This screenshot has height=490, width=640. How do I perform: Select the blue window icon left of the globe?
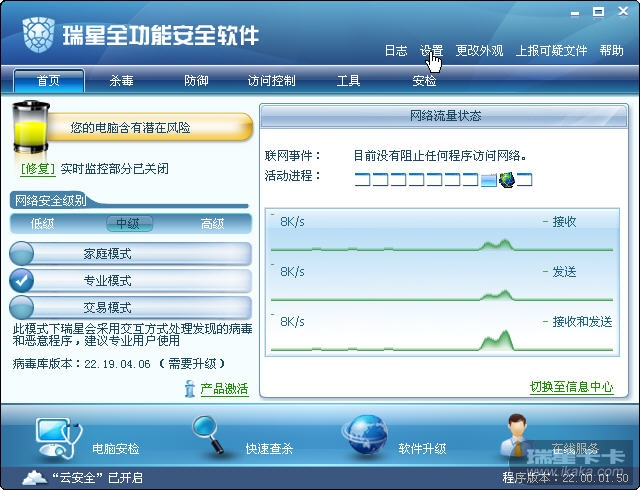pyautogui.click(x=489, y=180)
